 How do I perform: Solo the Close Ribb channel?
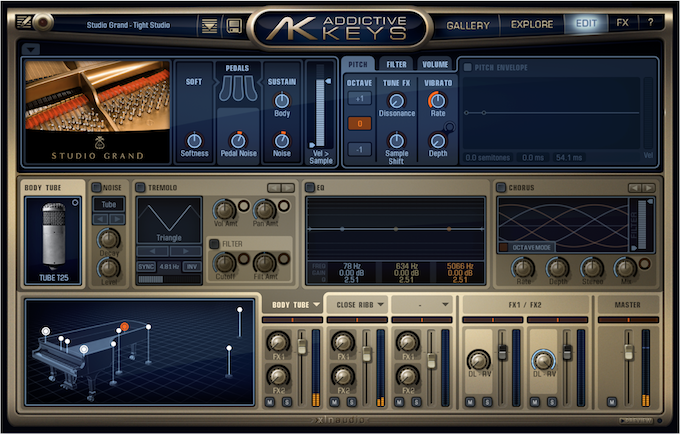click(x=352, y=402)
